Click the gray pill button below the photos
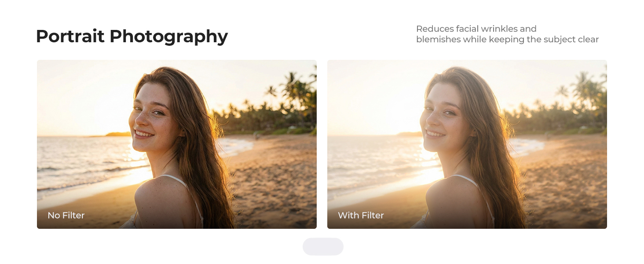Viewport: 644px width, 264px height. coord(323,246)
